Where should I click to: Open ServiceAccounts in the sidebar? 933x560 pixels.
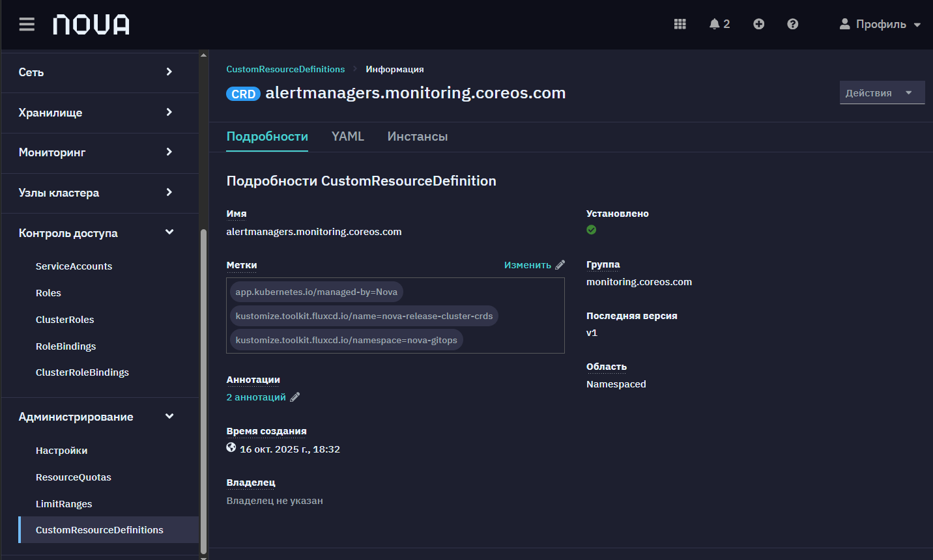(x=74, y=266)
